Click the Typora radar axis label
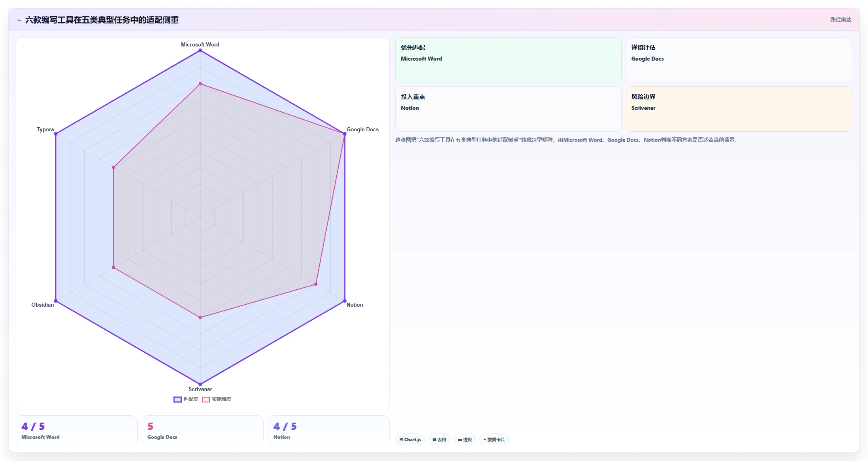This screenshot has height=461, width=868. coord(45,129)
